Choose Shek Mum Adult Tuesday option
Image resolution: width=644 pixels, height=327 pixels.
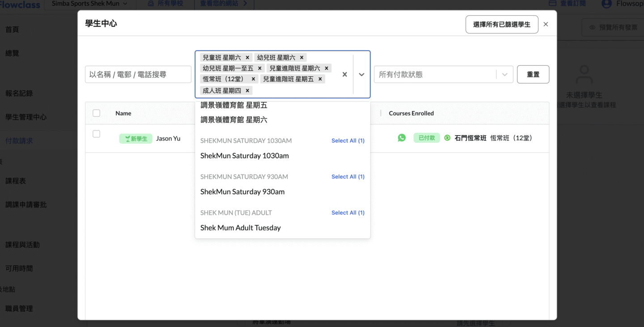(240, 228)
